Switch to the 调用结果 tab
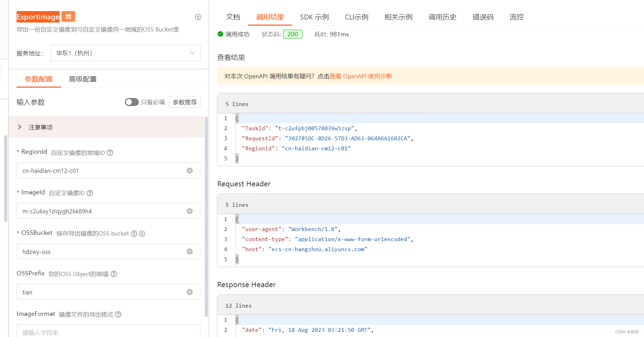 coord(270,17)
